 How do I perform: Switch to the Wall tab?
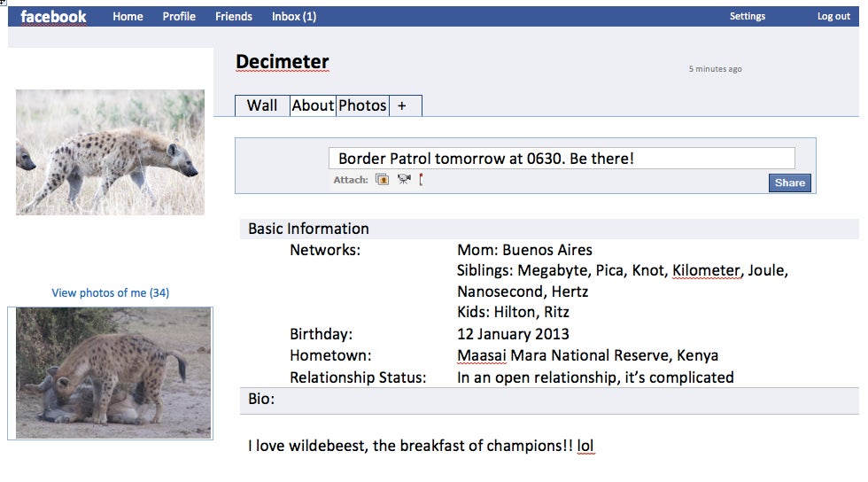pyautogui.click(x=262, y=105)
